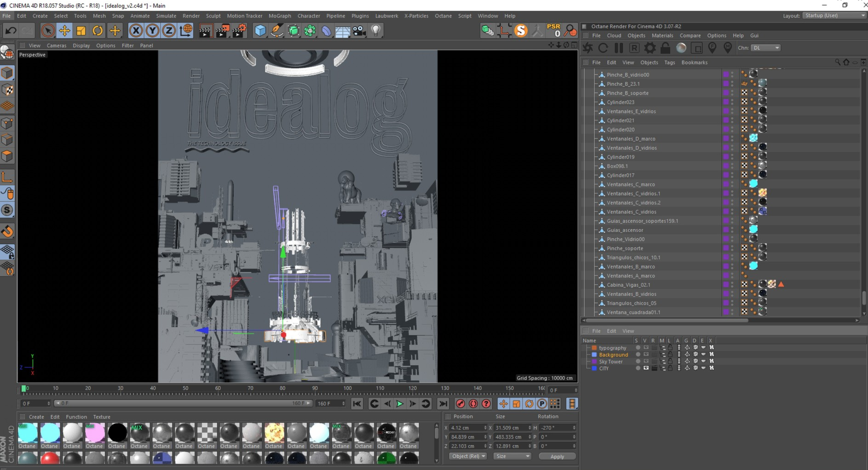Select the pink Octane material swatch
Viewport: 868px width, 470px height.
[95, 433]
